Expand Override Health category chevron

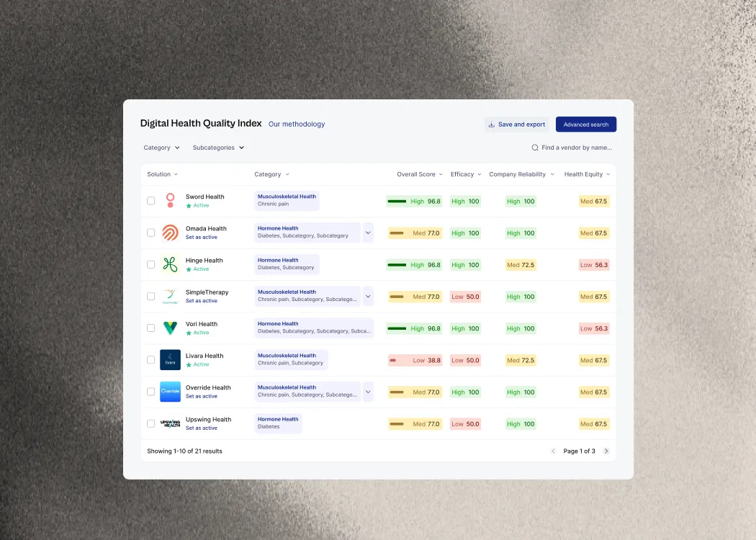[x=368, y=392]
